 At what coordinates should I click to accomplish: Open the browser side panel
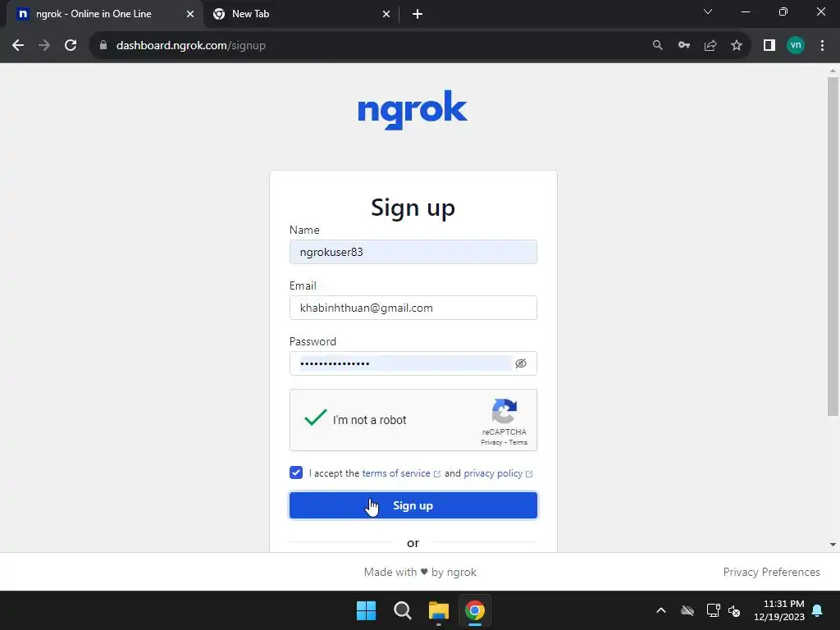pos(769,46)
